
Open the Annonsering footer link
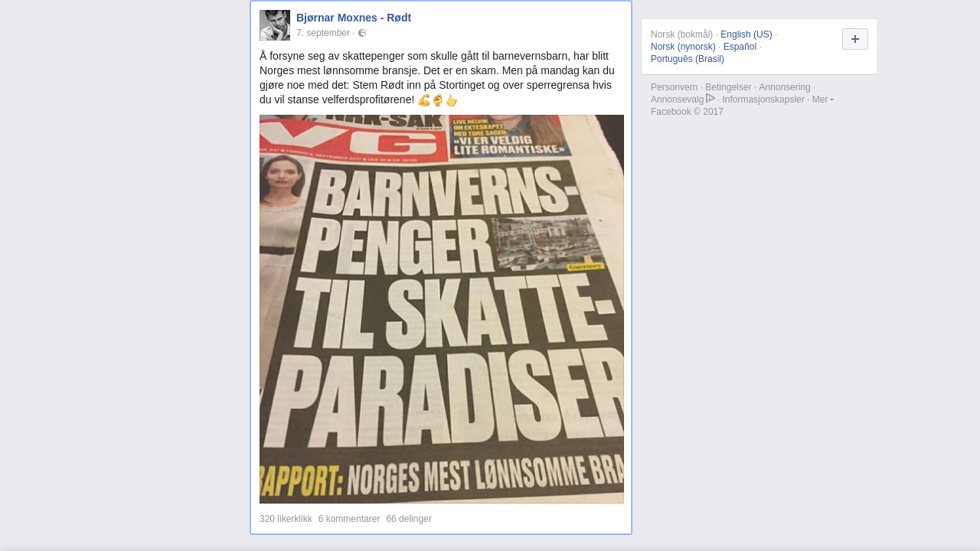point(785,87)
